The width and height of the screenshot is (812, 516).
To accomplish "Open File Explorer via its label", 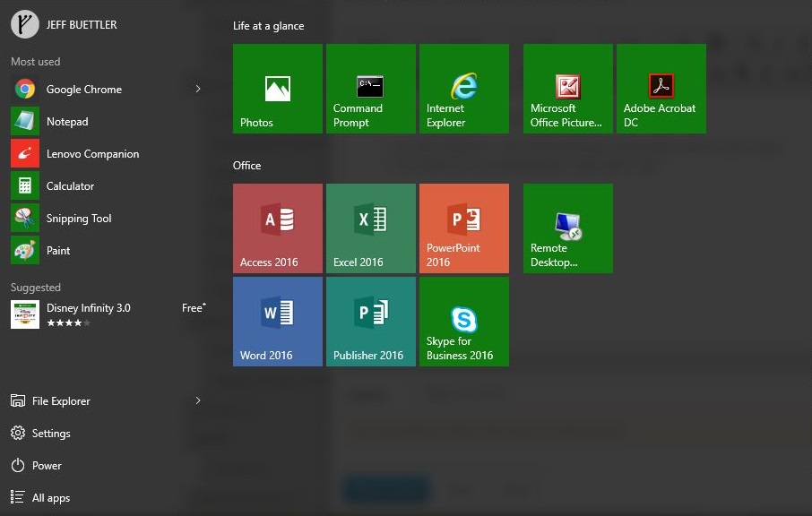I will [x=61, y=401].
